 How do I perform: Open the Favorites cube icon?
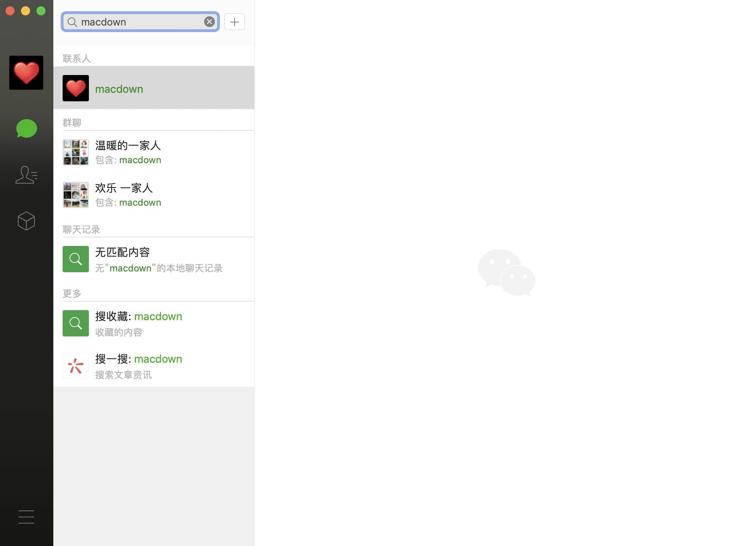26,221
